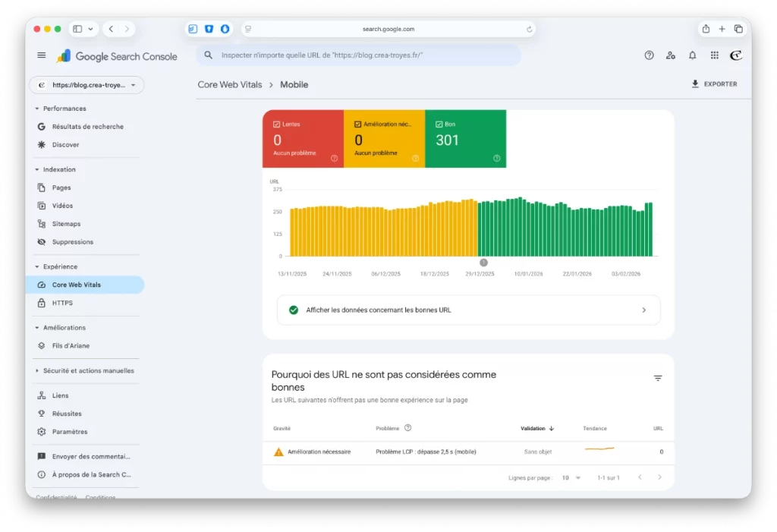Click the Safari share icon

(x=706, y=29)
